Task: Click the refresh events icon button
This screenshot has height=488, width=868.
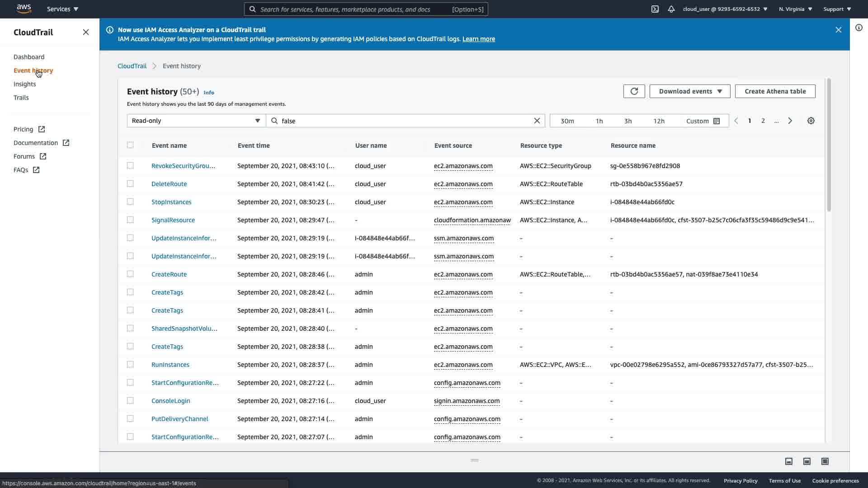Action: click(x=634, y=91)
